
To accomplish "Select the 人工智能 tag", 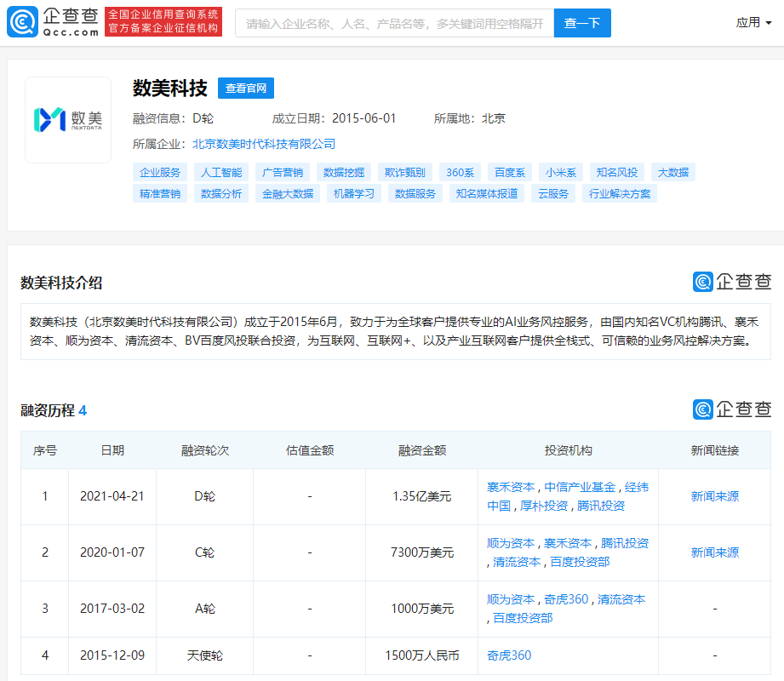I will [221, 173].
